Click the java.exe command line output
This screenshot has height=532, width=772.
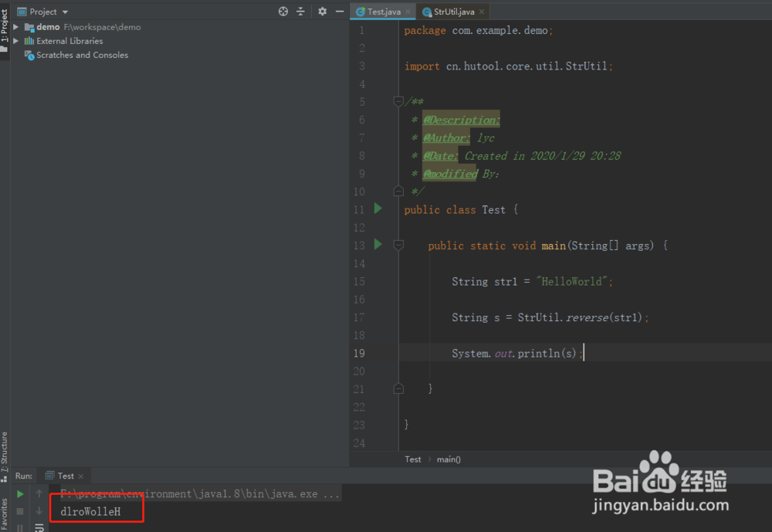point(200,493)
